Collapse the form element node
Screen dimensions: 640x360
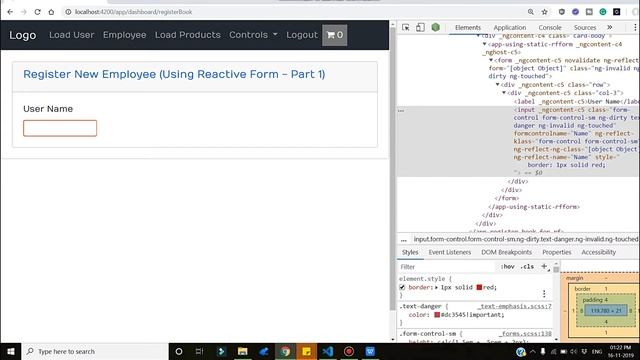pos(491,60)
